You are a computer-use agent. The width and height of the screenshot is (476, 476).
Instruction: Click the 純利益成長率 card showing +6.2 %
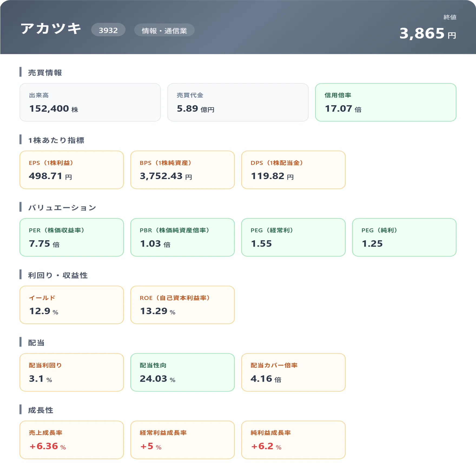click(293, 440)
